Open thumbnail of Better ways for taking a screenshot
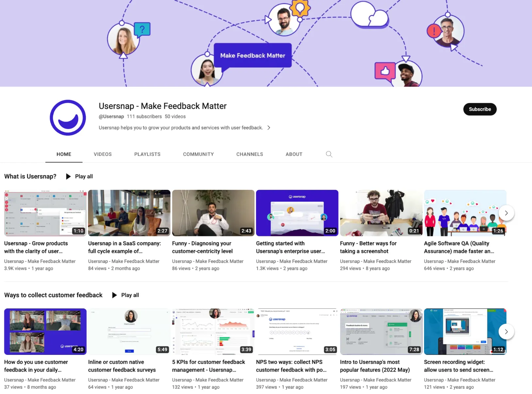The width and height of the screenshot is (532, 394). [x=381, y=213]
